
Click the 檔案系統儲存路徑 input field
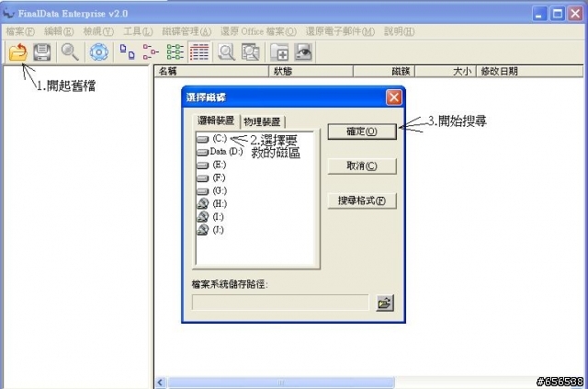tap(280, 303)
